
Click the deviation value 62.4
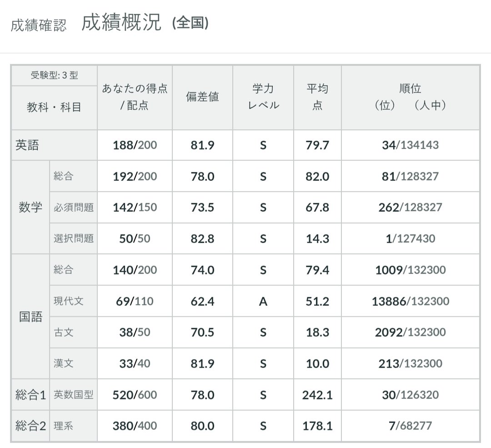click(202, 301)
